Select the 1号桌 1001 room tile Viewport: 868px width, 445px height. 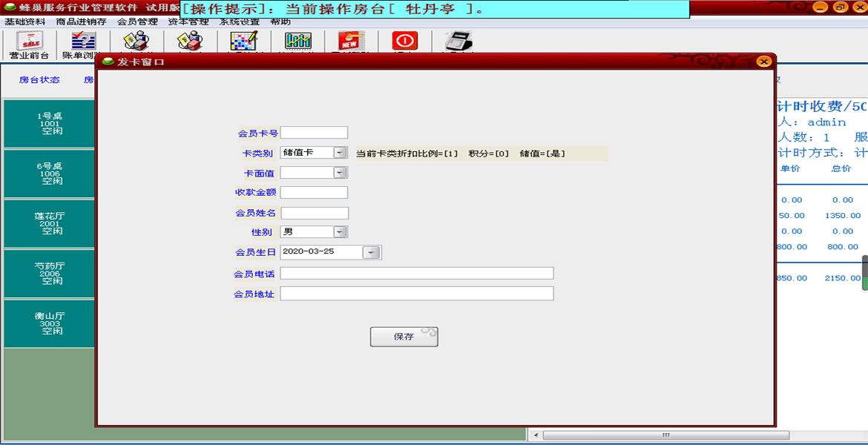[49, 123]
